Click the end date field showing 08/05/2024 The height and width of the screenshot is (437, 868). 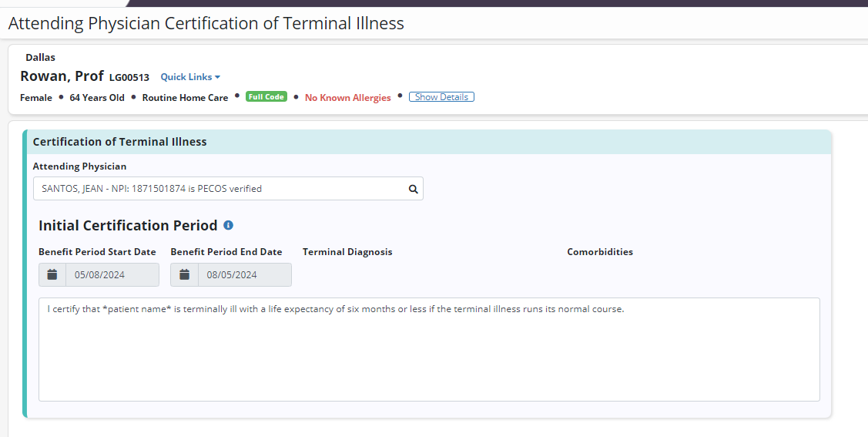(244, 275)
